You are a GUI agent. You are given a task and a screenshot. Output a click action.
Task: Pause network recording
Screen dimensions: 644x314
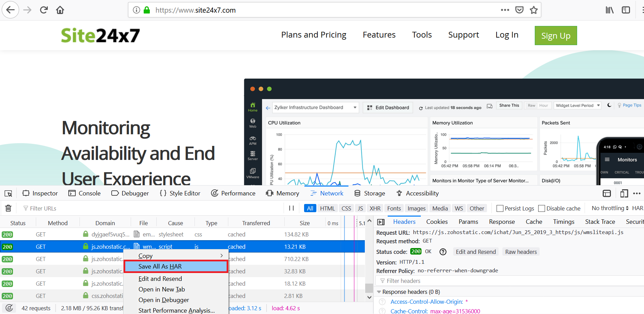click(x=291, y=208)
